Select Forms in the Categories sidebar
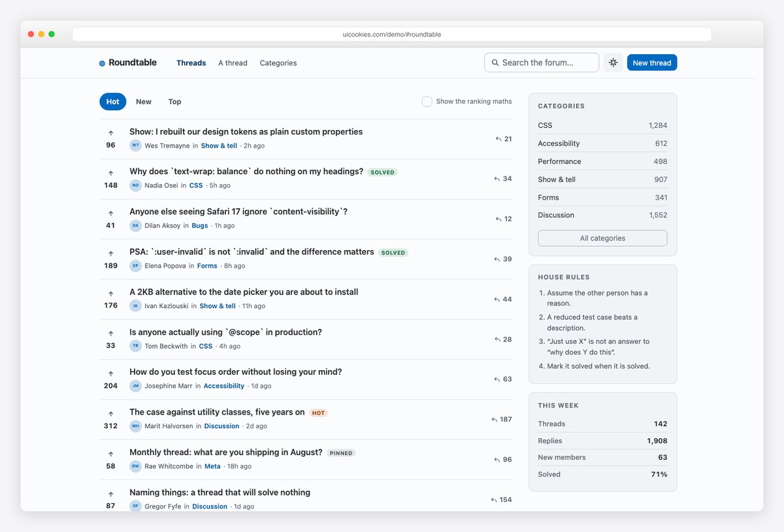 pos(602,197)
